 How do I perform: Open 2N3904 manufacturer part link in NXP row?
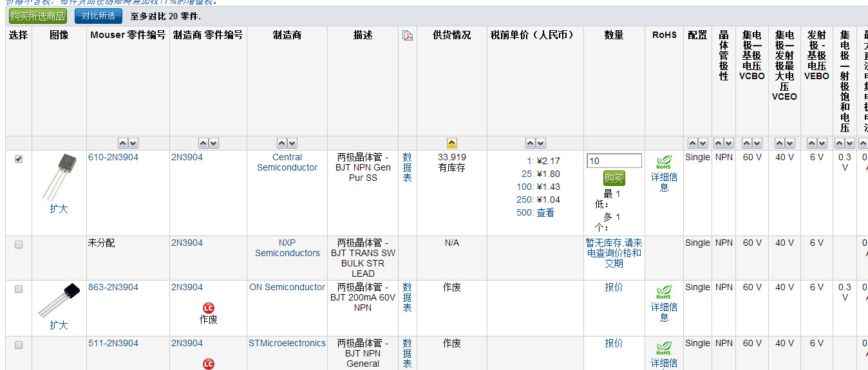187,243
